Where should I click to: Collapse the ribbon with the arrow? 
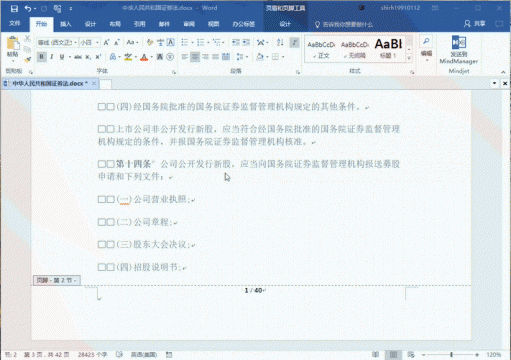pos(503,72)
